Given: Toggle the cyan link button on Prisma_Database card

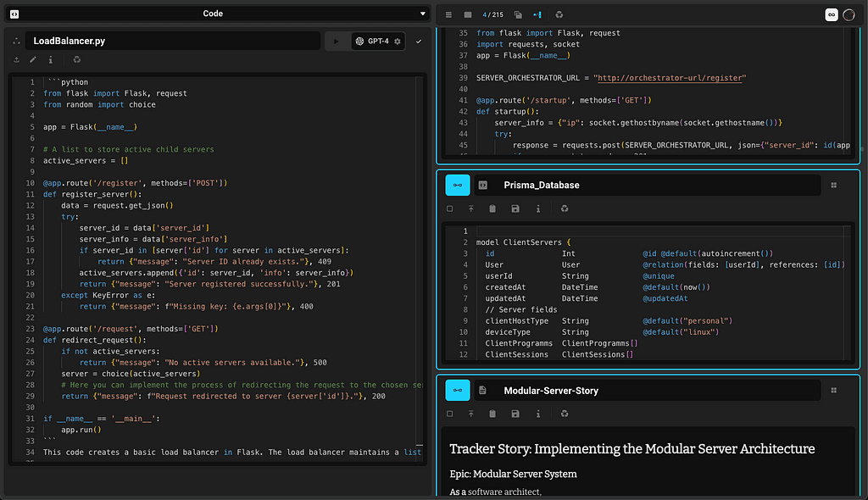Looking at the screenshot, I should pyautogui.click(x=458, y=185).
